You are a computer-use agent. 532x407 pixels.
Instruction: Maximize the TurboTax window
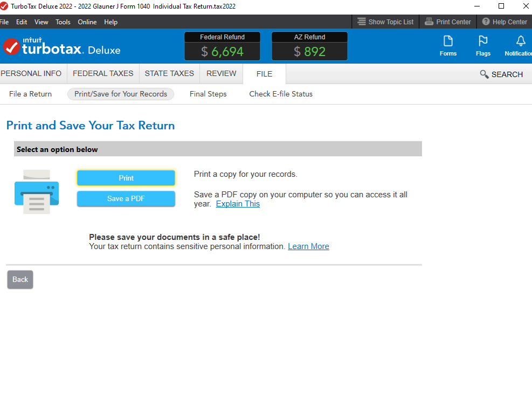[501, 6]
